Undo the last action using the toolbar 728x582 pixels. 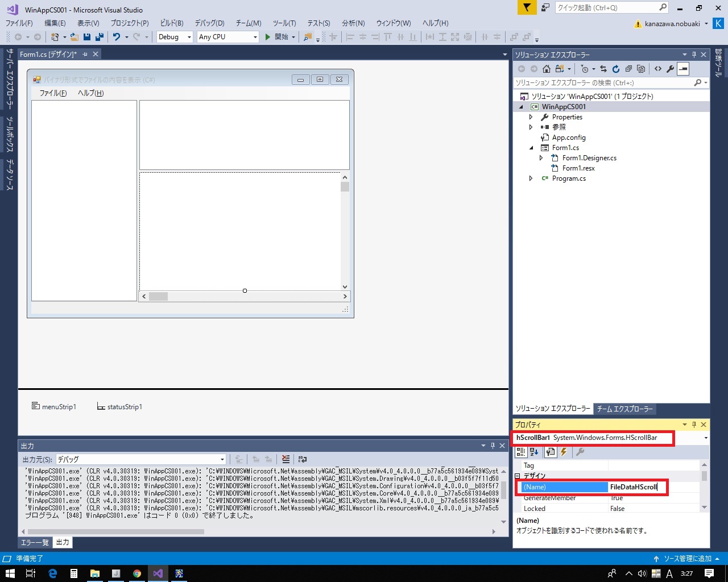coord(116,37)
